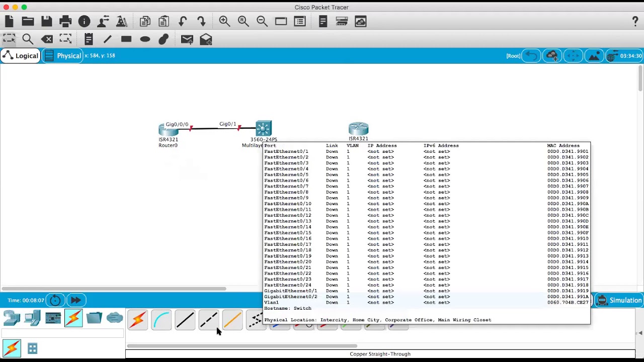
Task: Draw an ellipse with the ellipse tool
Action: 145,39
